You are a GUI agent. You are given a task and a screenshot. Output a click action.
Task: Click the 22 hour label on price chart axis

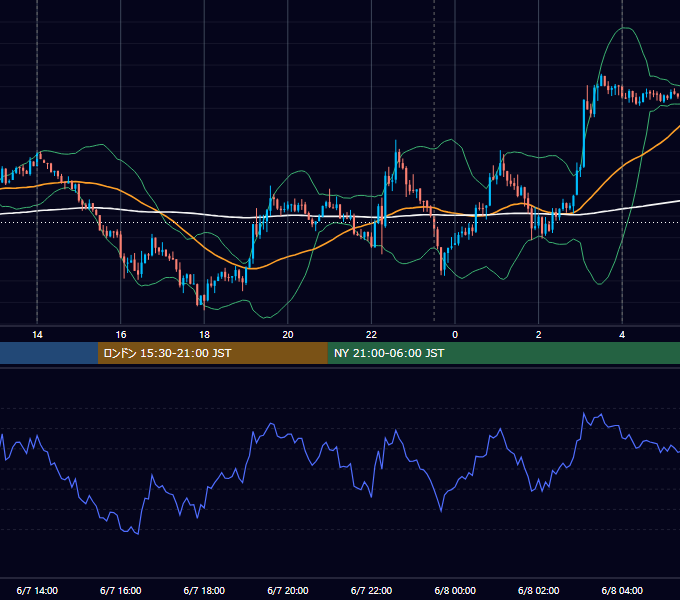pos(371,335)
